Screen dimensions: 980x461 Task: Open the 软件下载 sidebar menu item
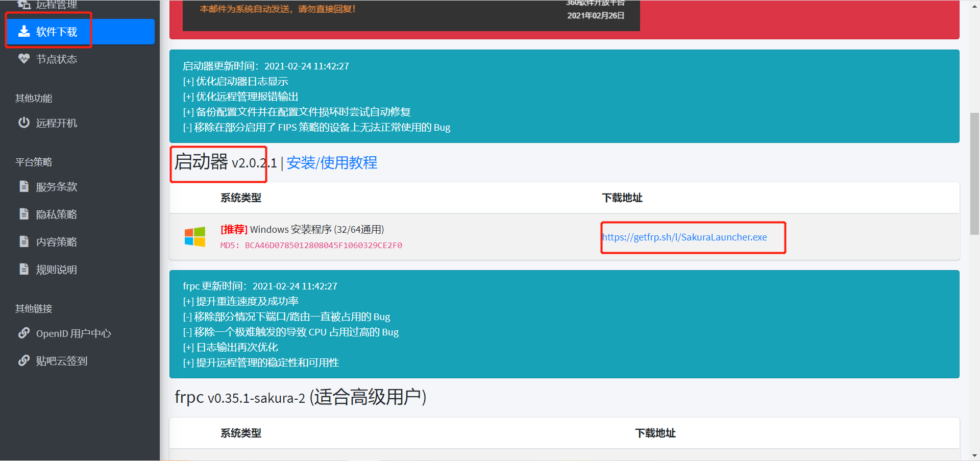pos(80,32)
